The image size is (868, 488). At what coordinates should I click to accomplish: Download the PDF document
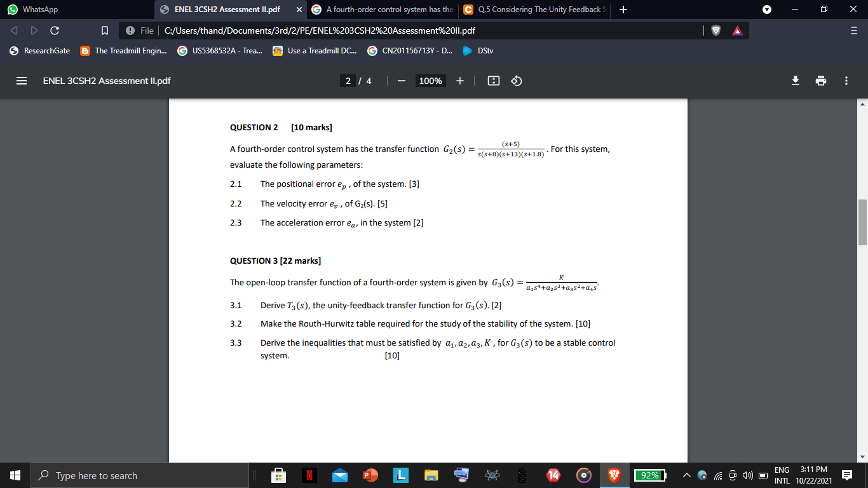point(796,81)
